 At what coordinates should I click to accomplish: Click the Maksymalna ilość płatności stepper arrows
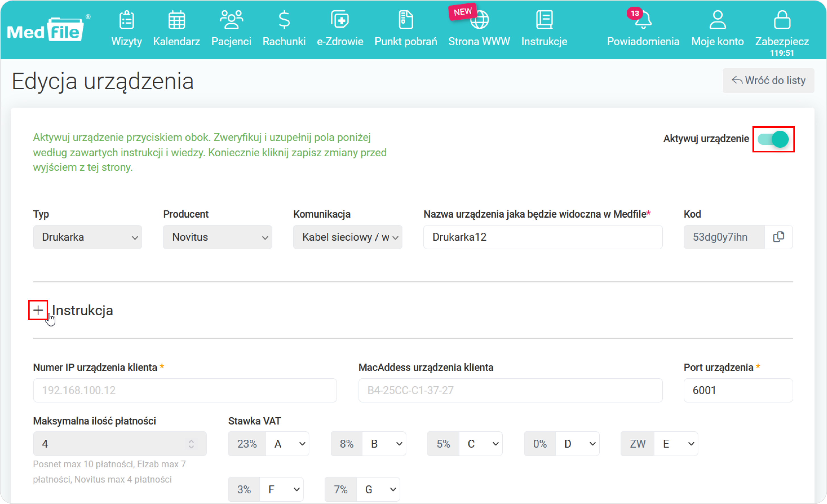coord(191,444)
